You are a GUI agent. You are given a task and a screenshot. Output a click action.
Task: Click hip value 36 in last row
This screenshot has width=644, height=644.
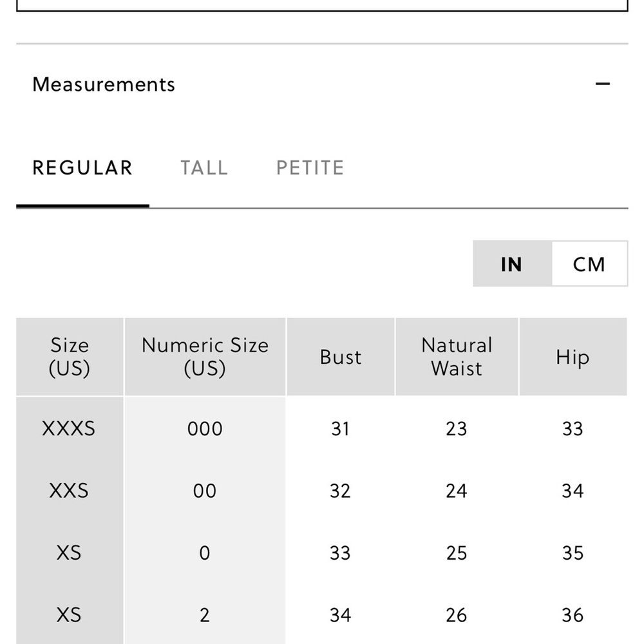(x=573, y=615)
